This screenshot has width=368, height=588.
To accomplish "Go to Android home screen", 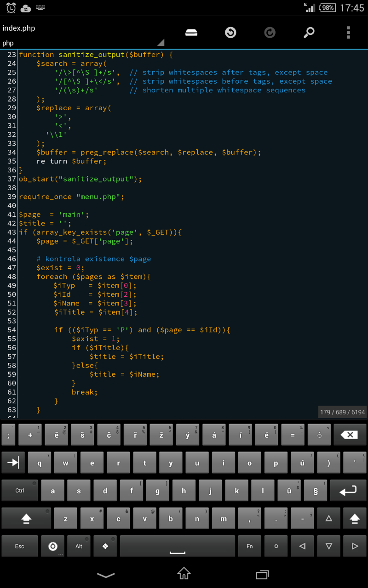I will (184, 574).
